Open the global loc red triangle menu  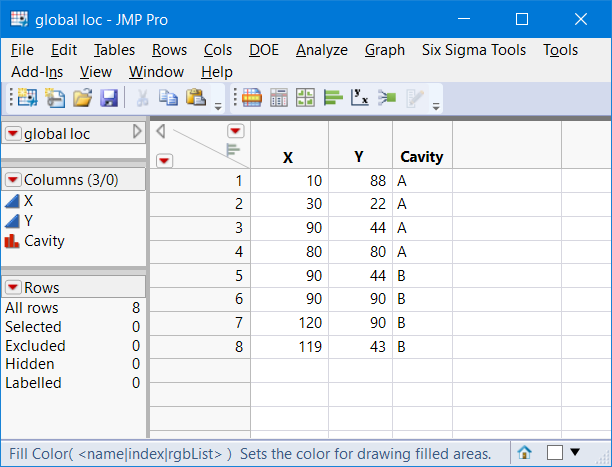click(13, 133)
